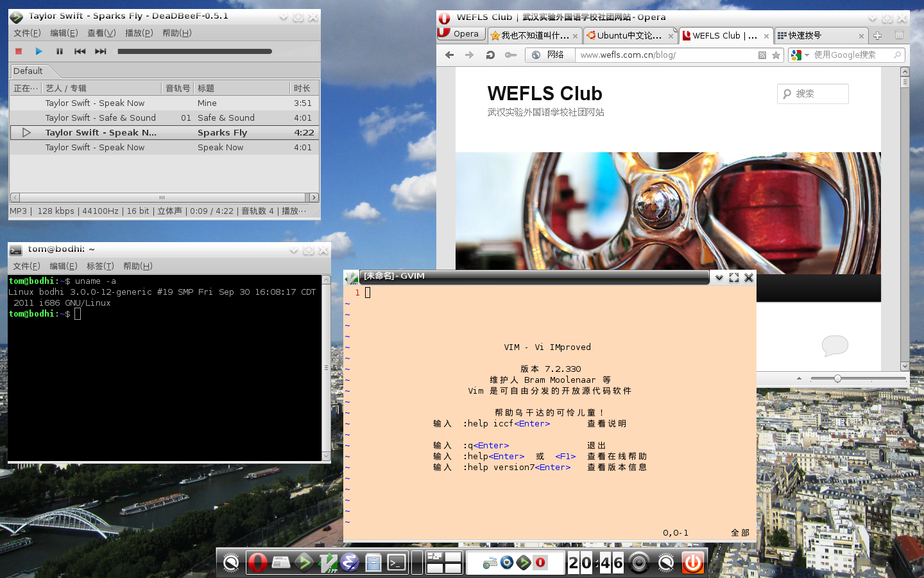Open a new tab with plus button
This screenshot has width=924, height=578.
point(877,36)
